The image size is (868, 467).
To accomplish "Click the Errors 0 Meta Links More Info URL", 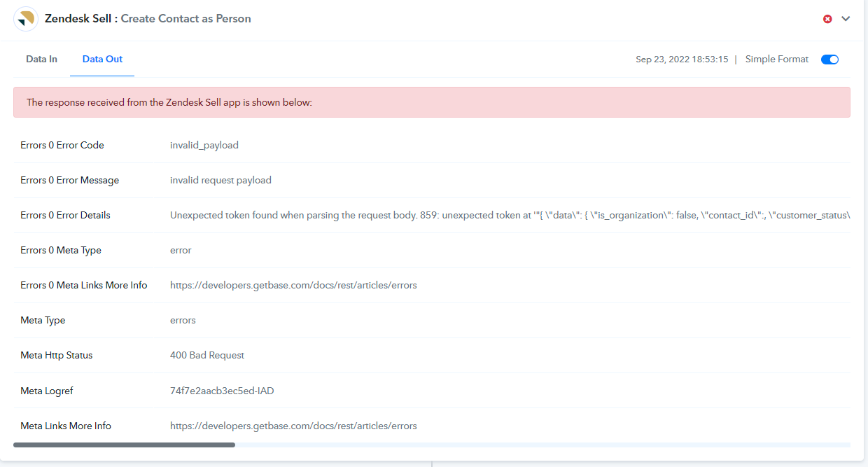I will (293, 285).
